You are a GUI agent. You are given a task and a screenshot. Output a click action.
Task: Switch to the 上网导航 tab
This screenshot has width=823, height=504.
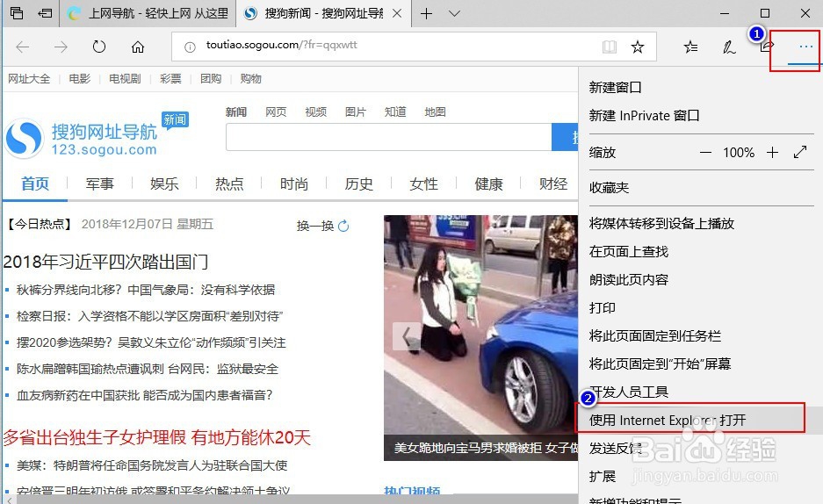(x=148, y=14)
